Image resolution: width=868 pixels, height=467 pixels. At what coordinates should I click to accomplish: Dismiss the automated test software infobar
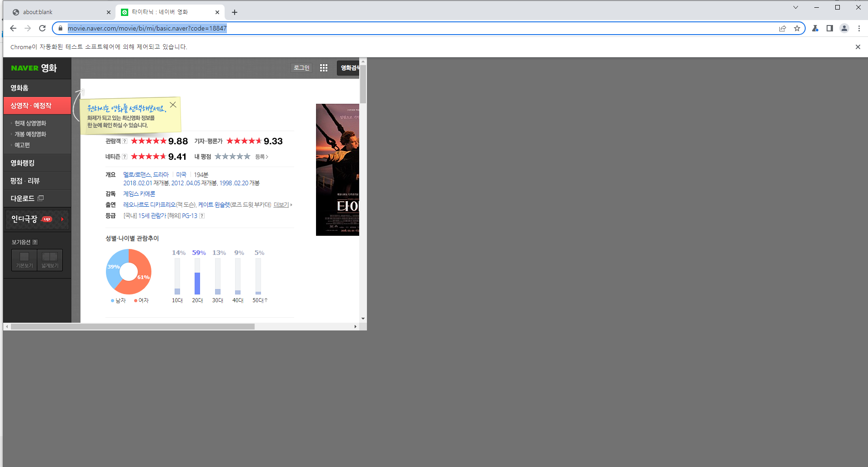coord(858,47)
